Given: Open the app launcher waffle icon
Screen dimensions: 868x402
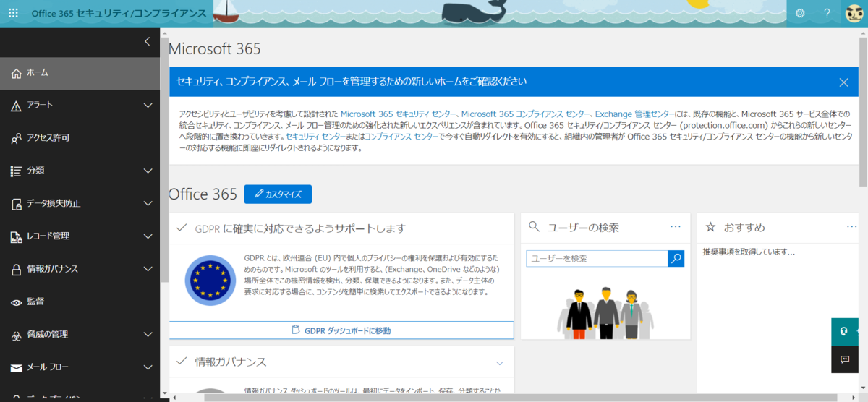Looking at the screenshot, I should [x=13, y=13].
